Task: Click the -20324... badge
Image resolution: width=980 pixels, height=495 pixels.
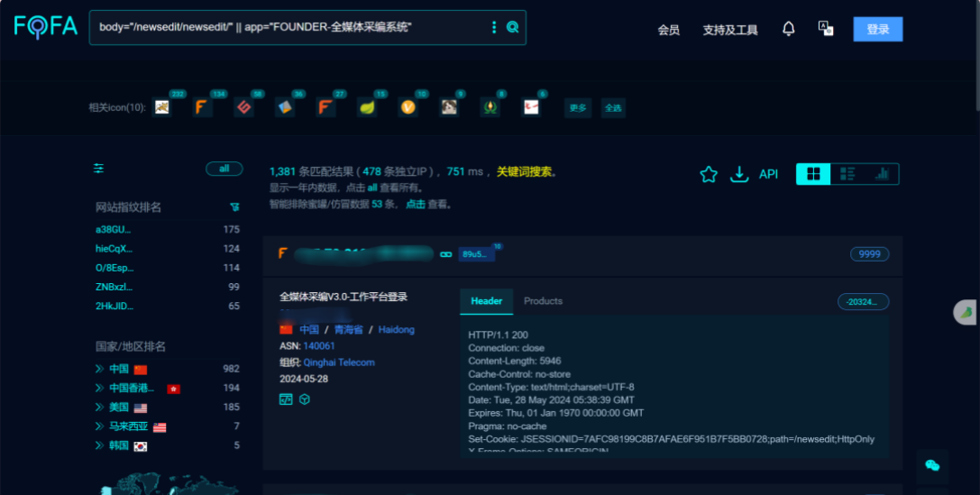Action: click(x=863, y=301)
